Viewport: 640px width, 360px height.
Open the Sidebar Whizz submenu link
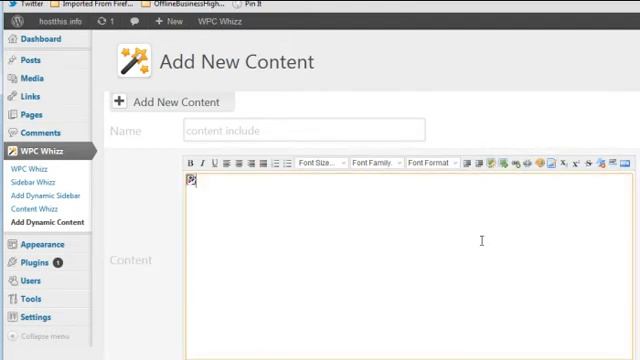[33, 182]
